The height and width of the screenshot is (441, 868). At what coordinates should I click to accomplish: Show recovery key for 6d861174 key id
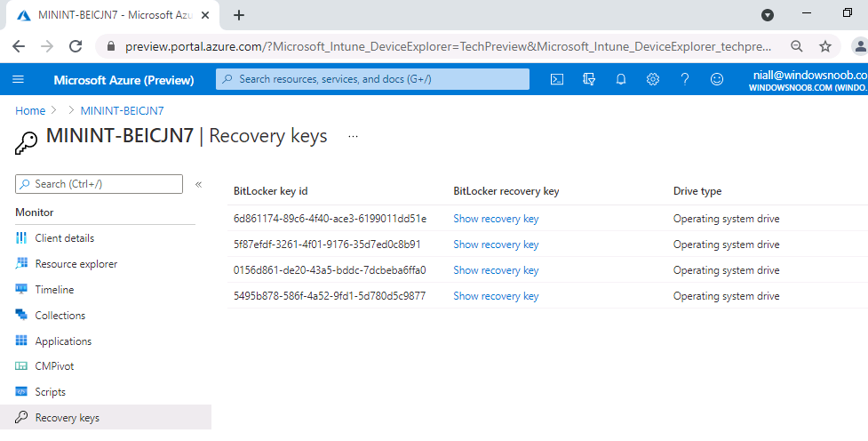[496, 219]
